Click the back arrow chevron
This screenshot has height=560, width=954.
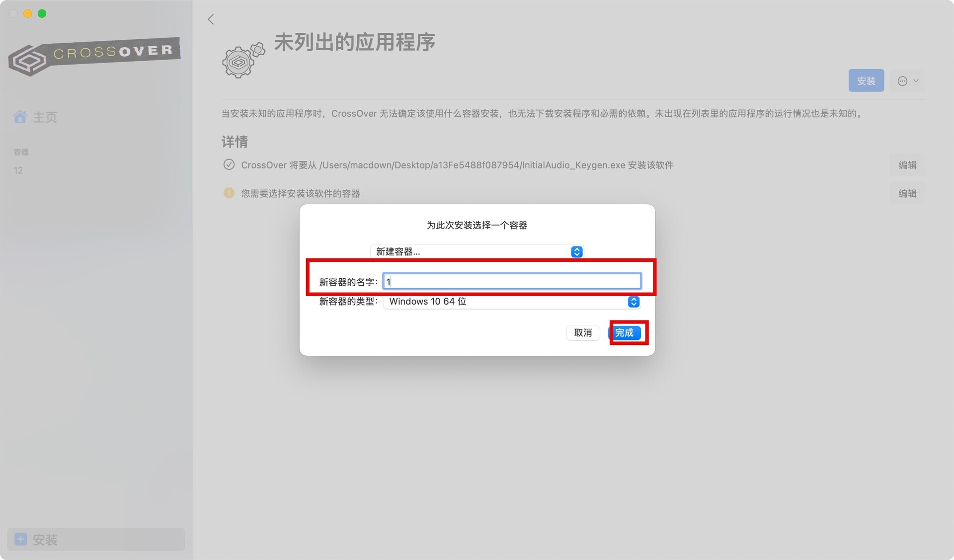click(x=211, y=19)
